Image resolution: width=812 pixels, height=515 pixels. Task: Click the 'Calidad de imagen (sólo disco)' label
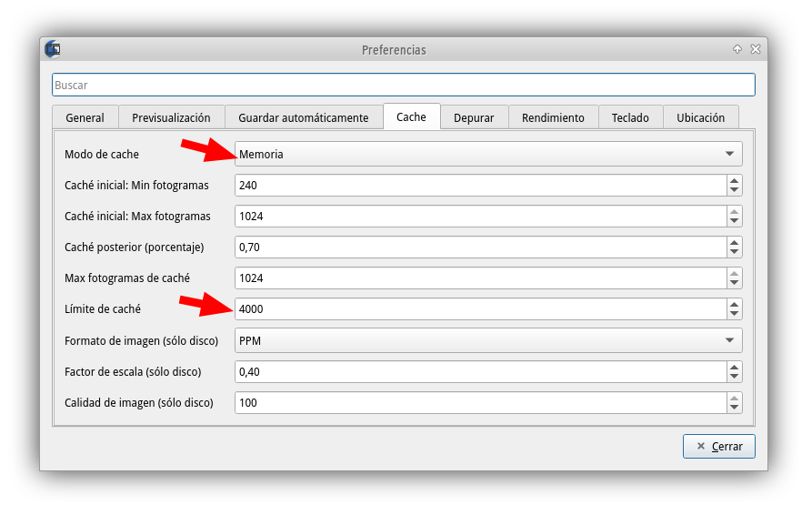139,403
